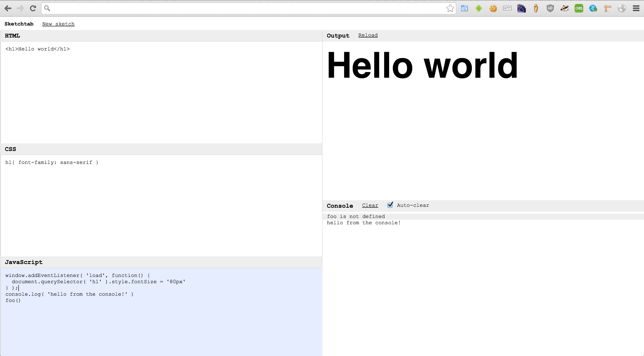Click inside the CSS editor area
Viewport: 644px width, 356px height.
[161, 205]
